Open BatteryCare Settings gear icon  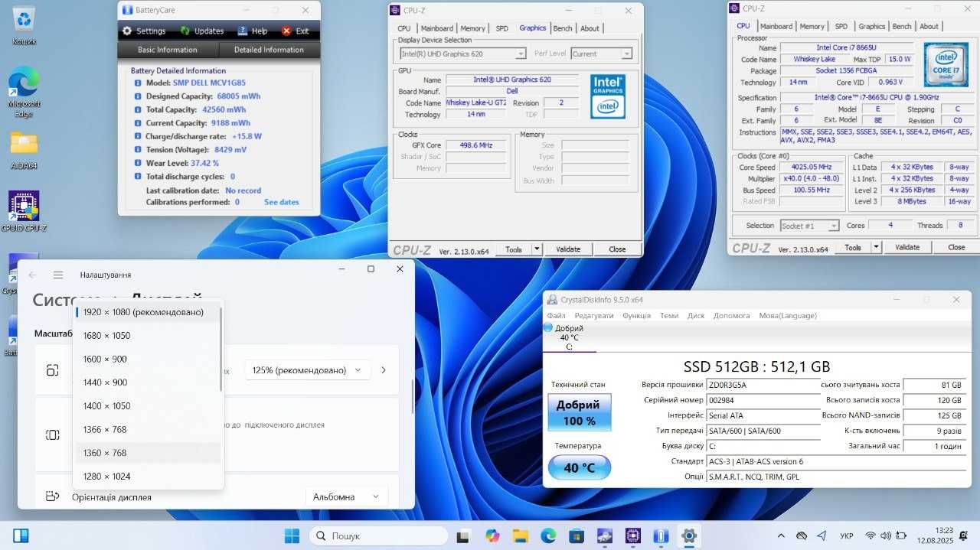pos(127,31)
